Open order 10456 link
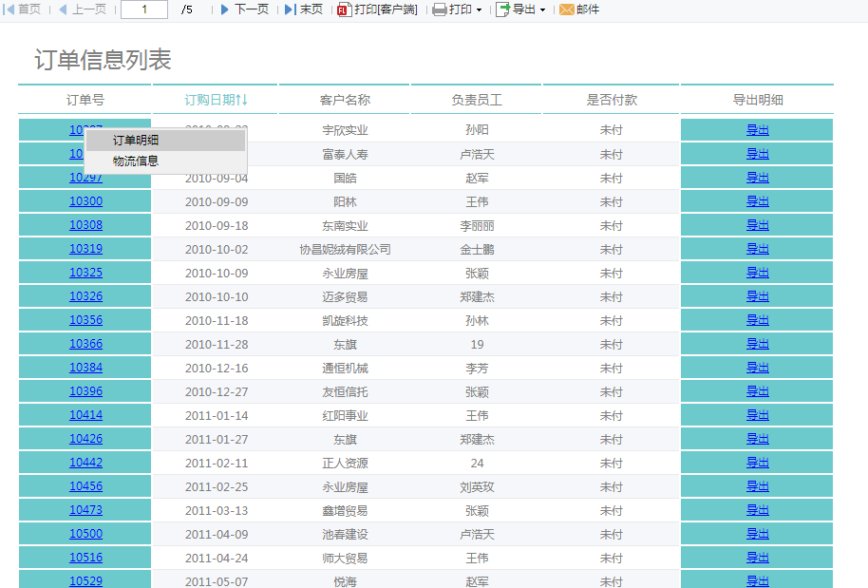868x588 pixels. coord(85,486)
